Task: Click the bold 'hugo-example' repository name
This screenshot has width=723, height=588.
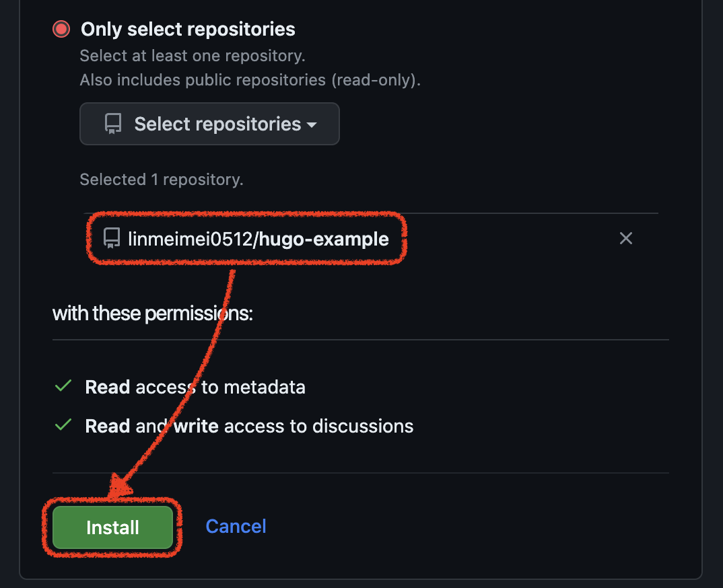Action: tap(323, 239)
